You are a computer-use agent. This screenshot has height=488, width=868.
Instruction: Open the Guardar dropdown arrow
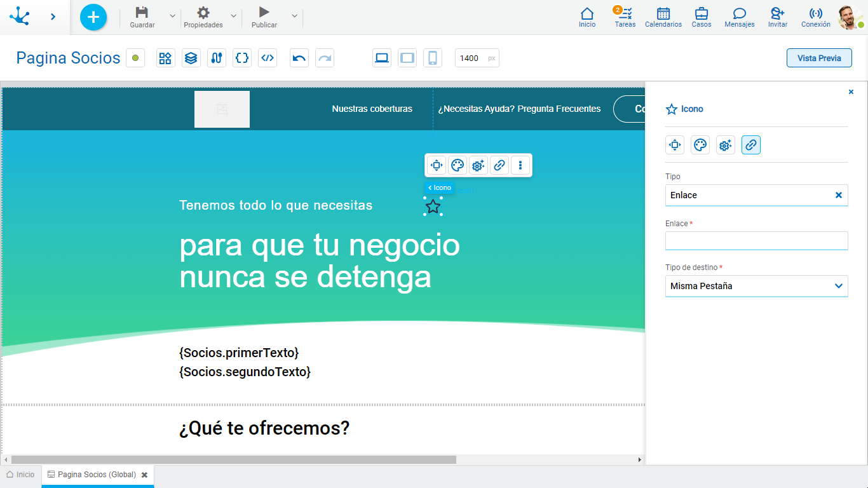(172, 16)
